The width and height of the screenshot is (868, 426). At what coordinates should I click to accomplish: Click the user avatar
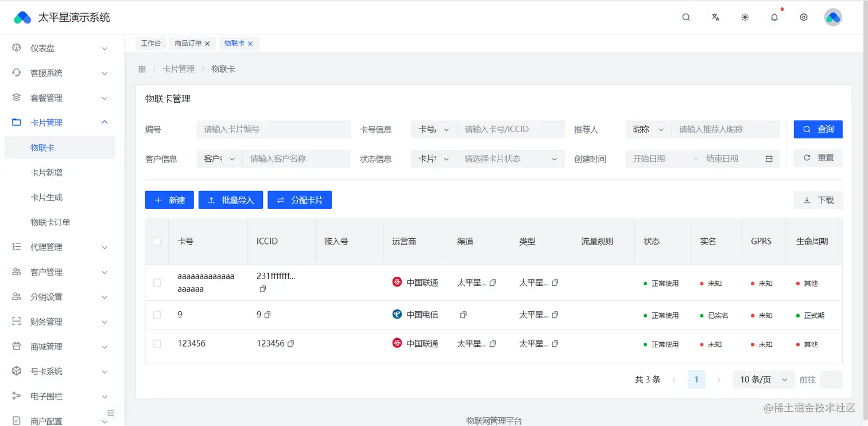(x=833, y=17)
